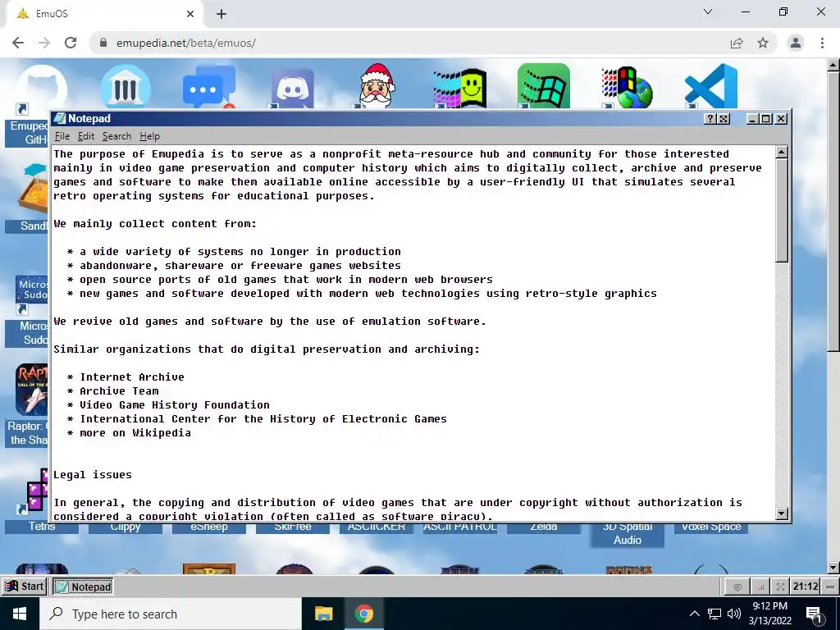
Task: Click the Chrome icon in Windows taskbar
Action: click(x=363, y=614)
